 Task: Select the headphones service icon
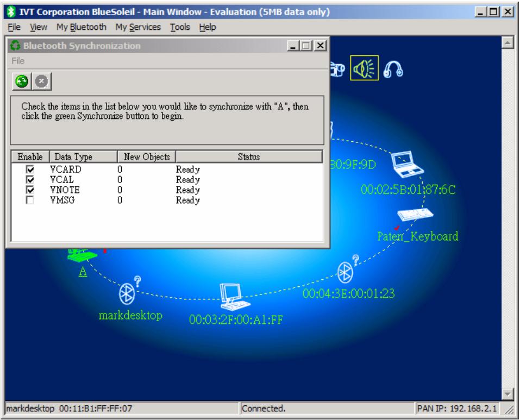coord(393,70)
